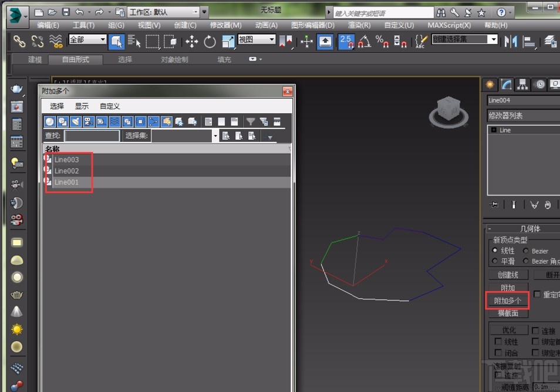This screenshot has height=392, width=560.
Task: Click the Select by Name icon
Action: [x=134, y=42]
